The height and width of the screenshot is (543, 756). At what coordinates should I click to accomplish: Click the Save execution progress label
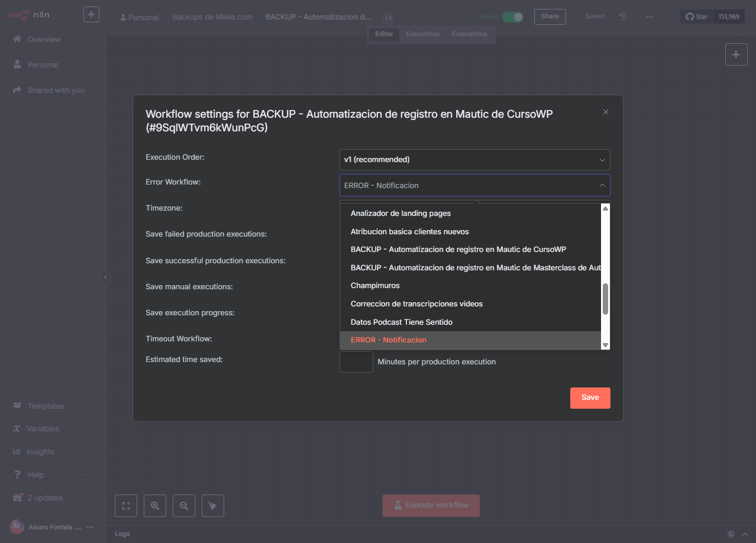[190, 313]
